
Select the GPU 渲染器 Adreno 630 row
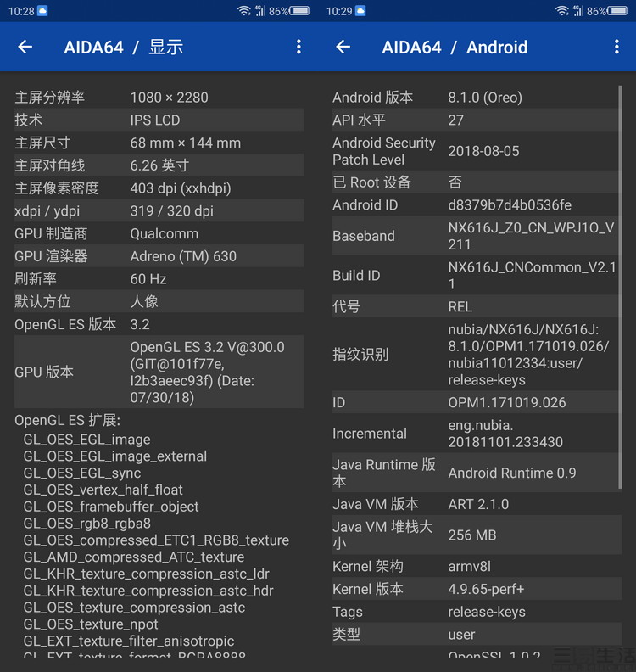point(159,256)
